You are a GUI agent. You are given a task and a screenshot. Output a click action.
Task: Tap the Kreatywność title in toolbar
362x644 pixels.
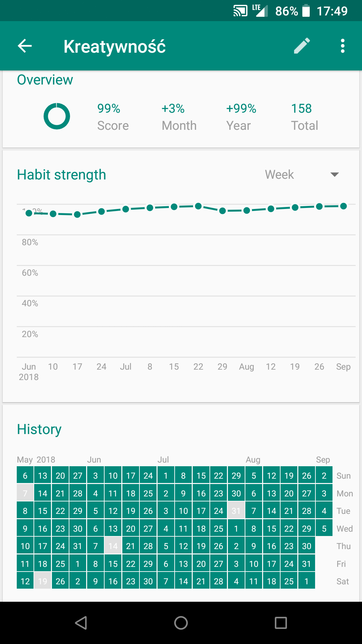(x=115, y=46)
